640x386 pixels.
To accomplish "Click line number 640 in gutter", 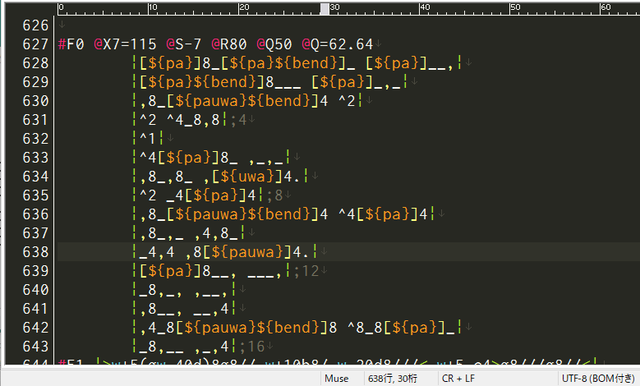I will pos(36,290).
